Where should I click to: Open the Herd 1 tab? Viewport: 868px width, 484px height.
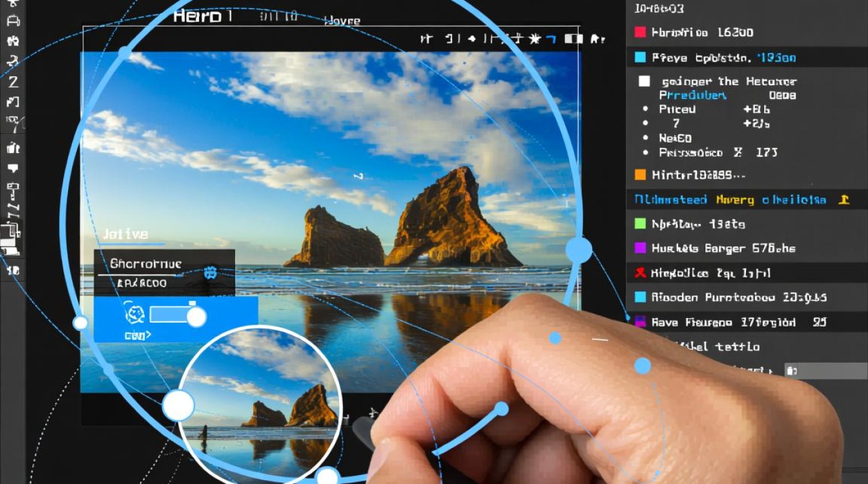(202, 17)
